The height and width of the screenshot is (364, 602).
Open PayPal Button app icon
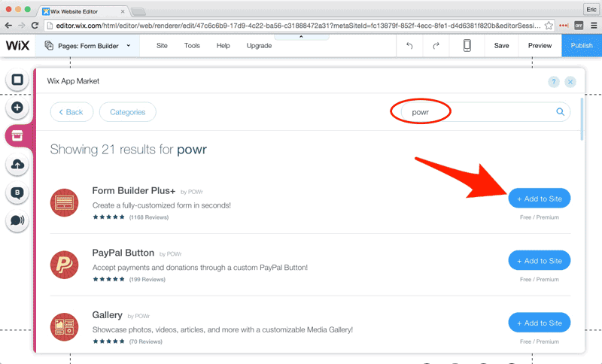click(x=65, y=265)
